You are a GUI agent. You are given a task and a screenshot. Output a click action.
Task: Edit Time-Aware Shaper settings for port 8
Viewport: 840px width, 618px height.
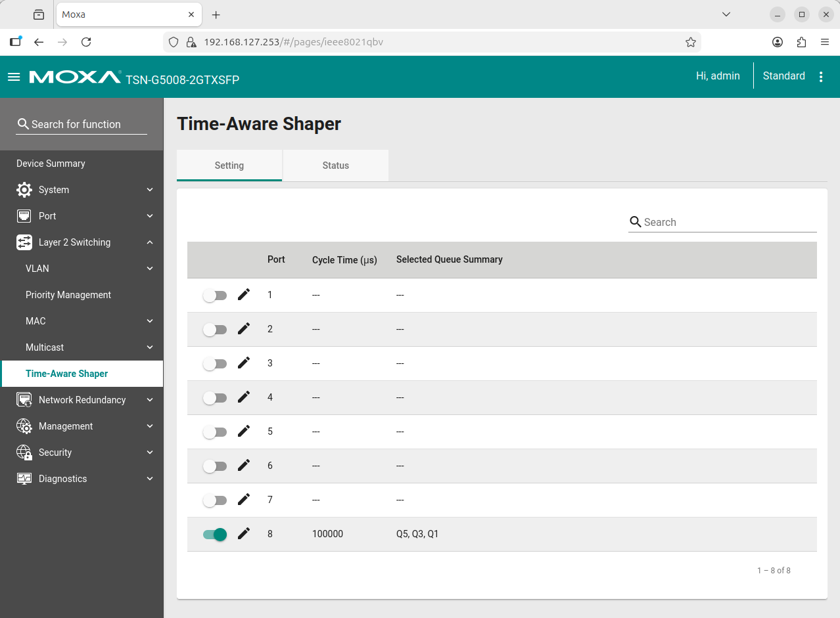click(243, 533)
